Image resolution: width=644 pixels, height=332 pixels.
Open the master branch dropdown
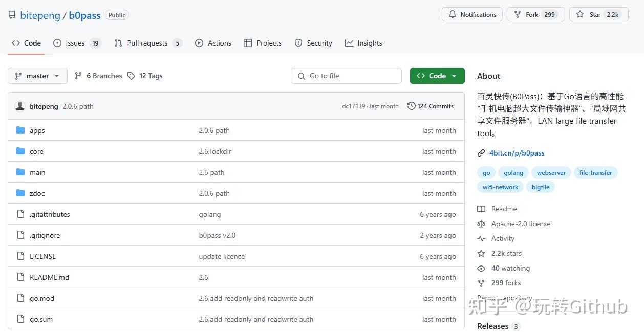tap(37, 76)
